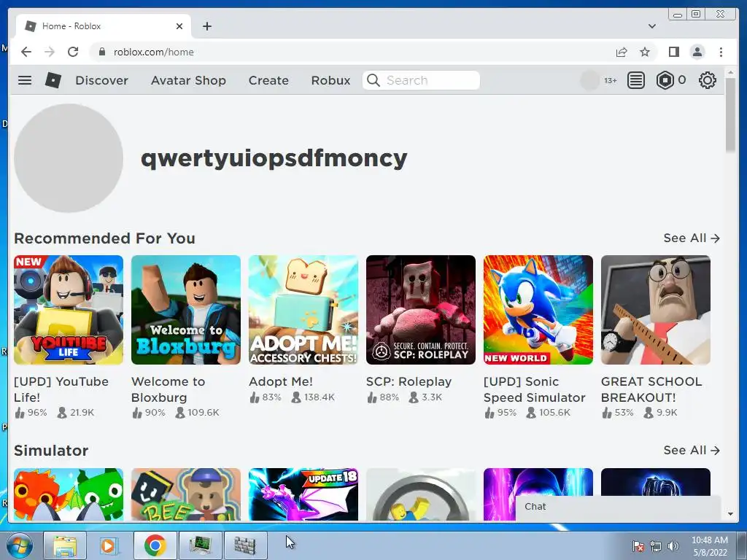The image size is (747, 560).
Task: Open Welcome to Bloxburg thumbnail
Action: click(x=186, y=310)
